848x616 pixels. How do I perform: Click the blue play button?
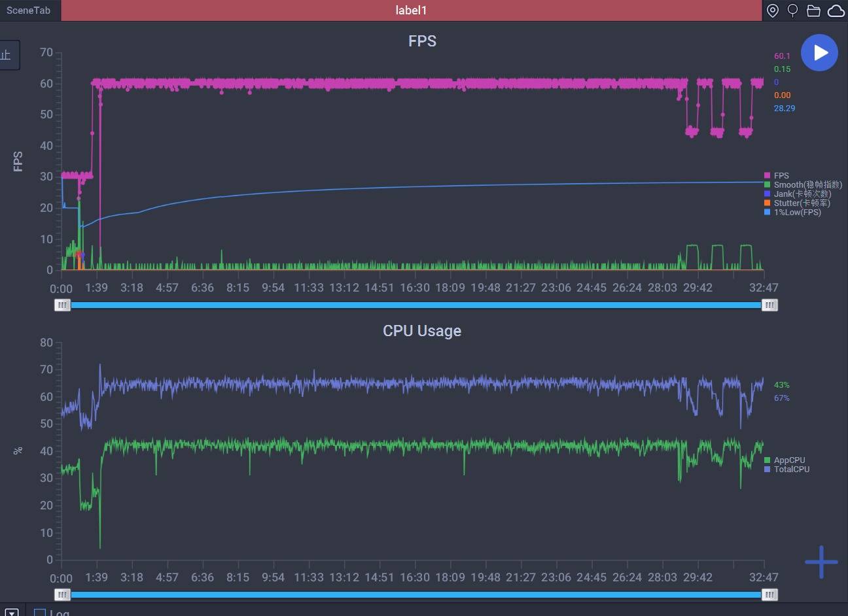[x=819, y=53]
